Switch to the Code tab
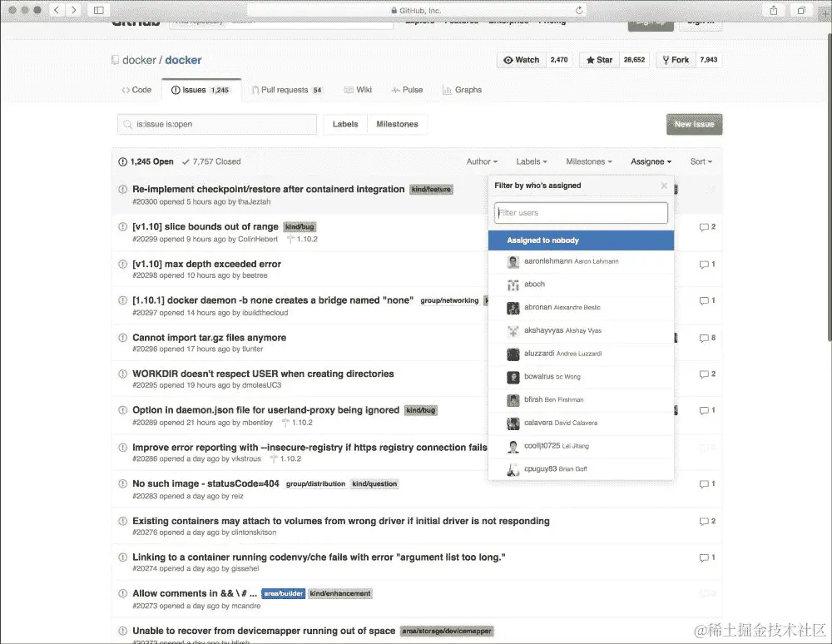 coord(136,89)
